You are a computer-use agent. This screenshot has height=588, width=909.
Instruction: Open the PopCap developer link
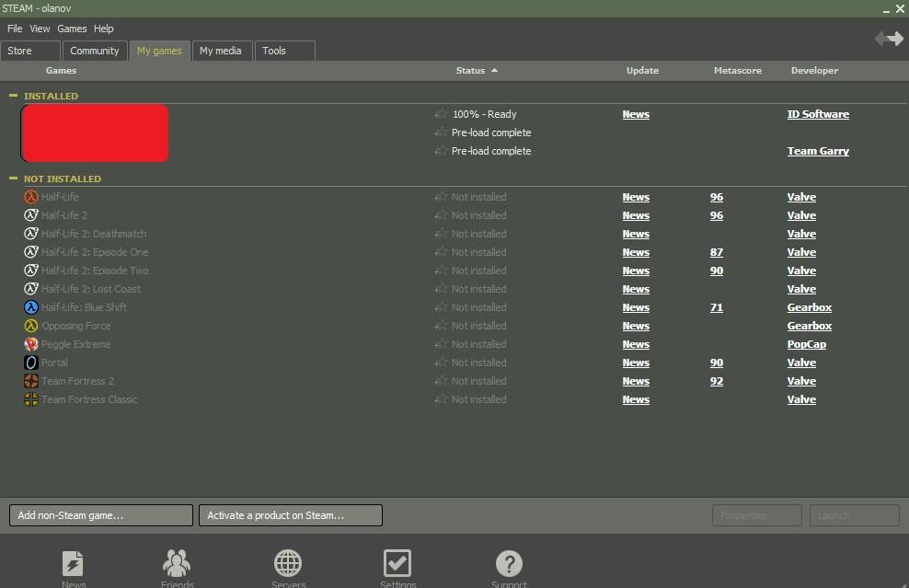click(806, 344)
